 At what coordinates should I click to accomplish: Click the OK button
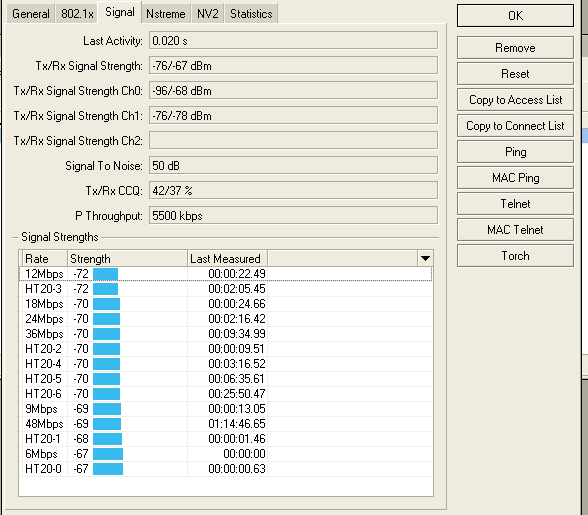tap(515, 16)
